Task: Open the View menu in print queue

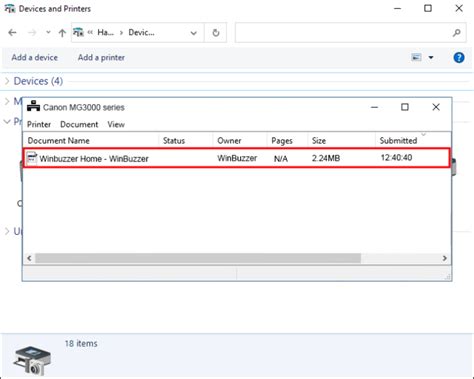Action: (x=116, y=124)
